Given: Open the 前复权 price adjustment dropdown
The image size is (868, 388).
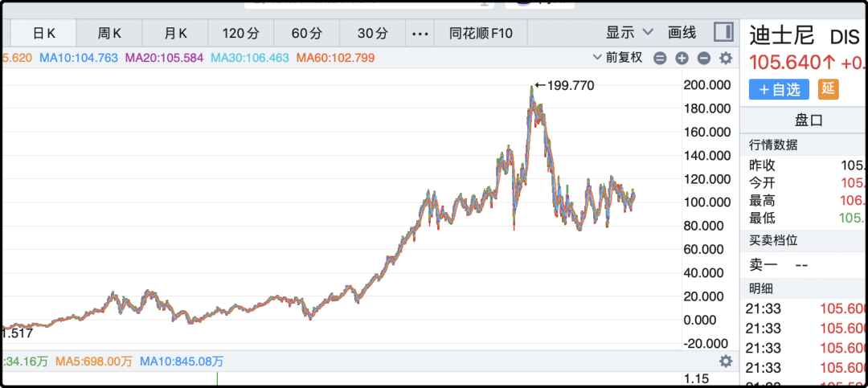Looking at the screenshot, I should [617, 58].
